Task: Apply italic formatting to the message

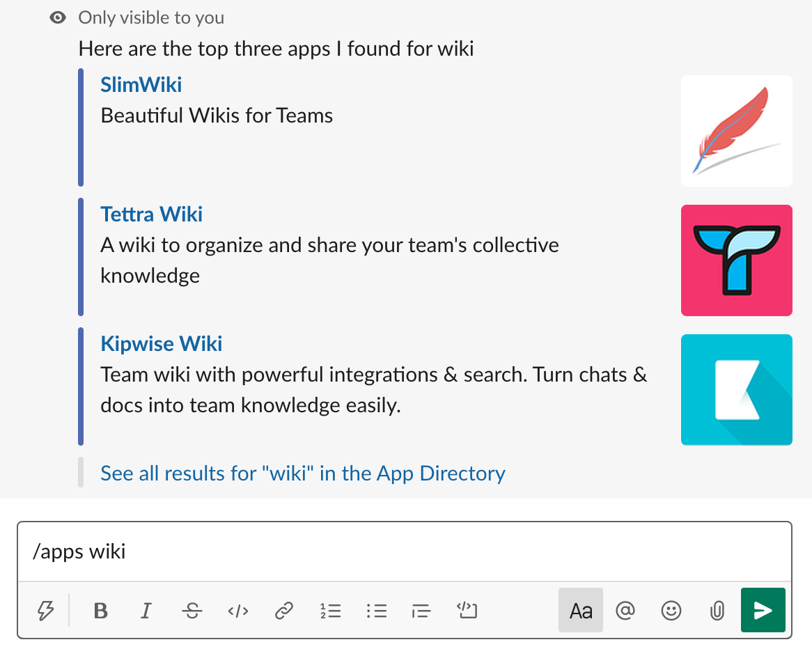Action: 146,611
